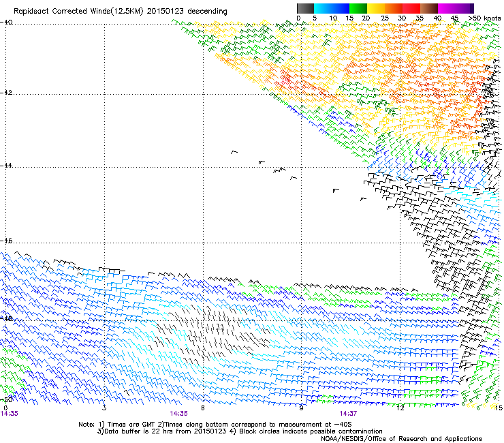This screenshot has width=504, height=443.
Task: Click the date '20150123' in the title
Action: tap(166, 11)
